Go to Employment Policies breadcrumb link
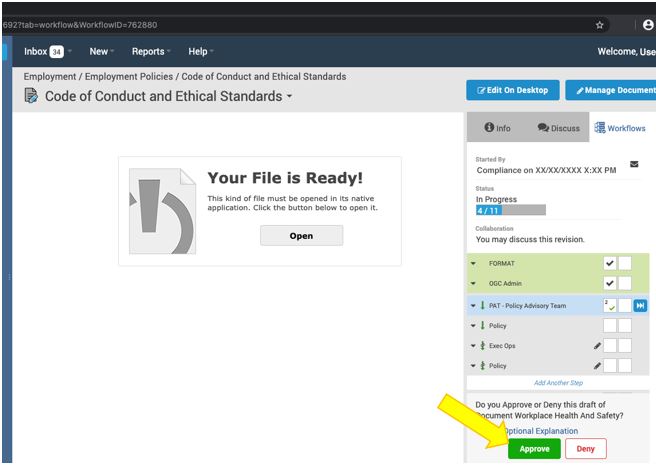 click(129, 77)
